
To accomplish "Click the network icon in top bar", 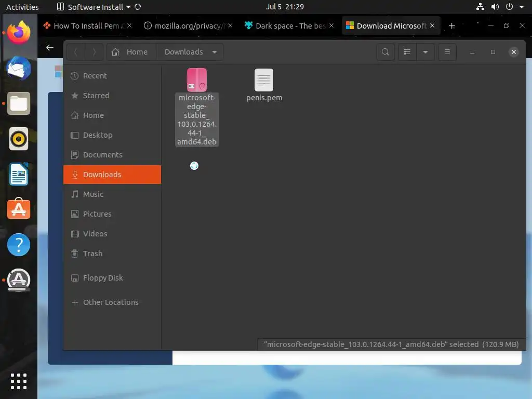I will point(480,7).
